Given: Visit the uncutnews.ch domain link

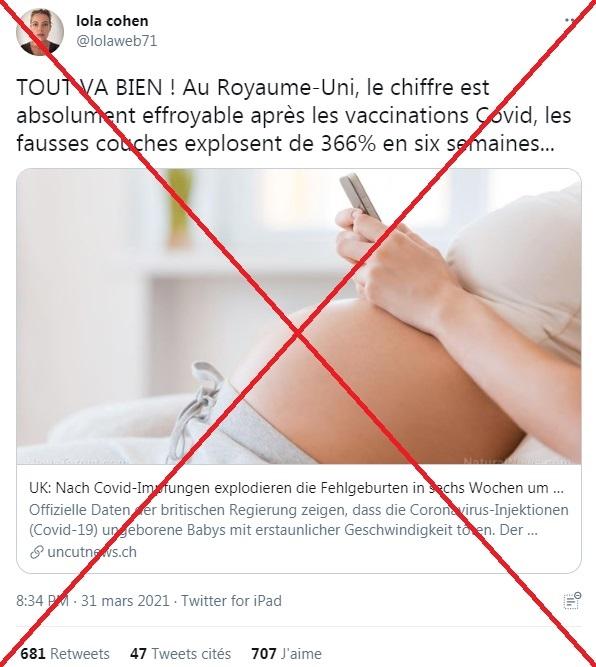Looking at the screenshot, I should click(x=92, y=552).
